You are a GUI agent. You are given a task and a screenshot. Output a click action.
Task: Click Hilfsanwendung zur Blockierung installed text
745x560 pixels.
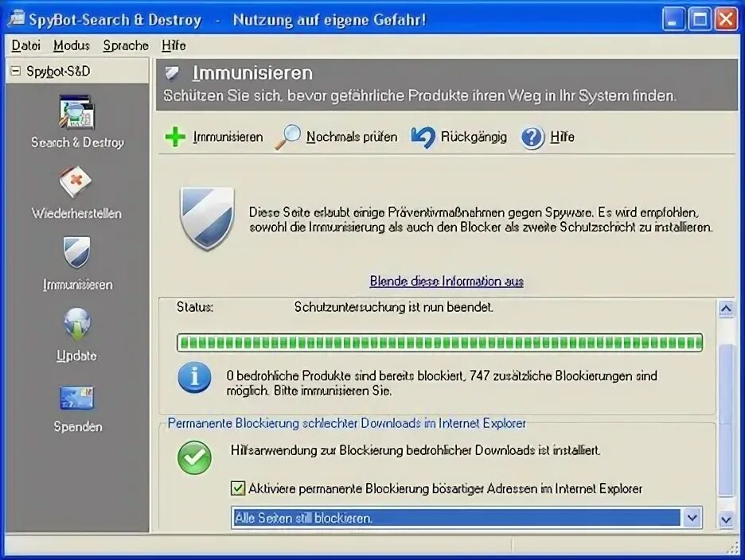coord(415,449)
